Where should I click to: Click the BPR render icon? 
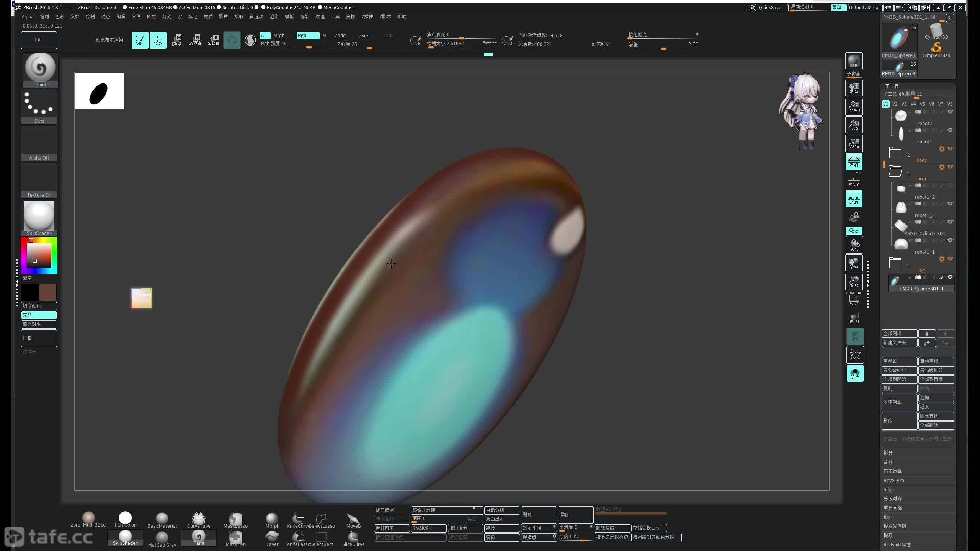tap(854, 61)
